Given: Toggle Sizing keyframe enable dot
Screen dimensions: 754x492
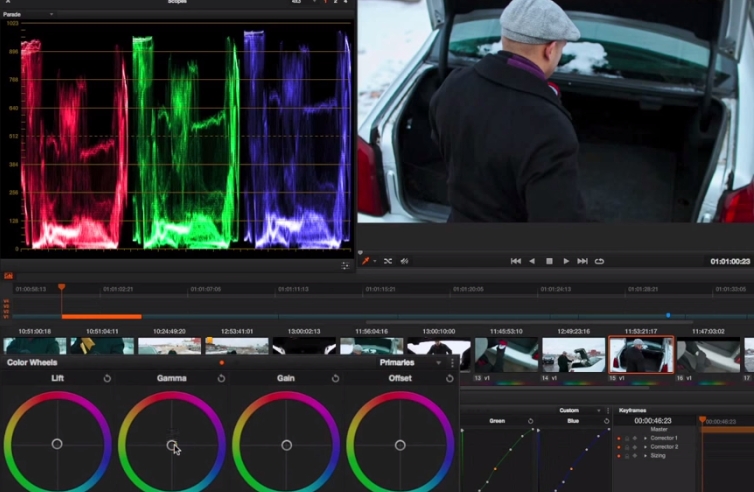Looking at the screenshot, I should coord(619,455).
